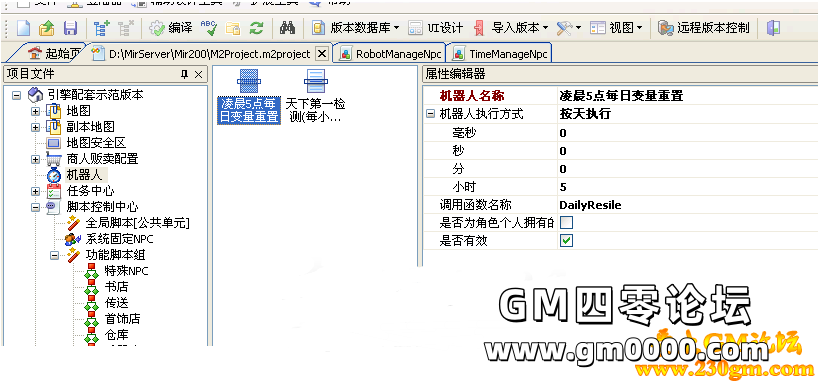Collapse the 功能脚本组 tree node
Image resolution: width=820 pixels, height=389 pixels.
click(x=54, y=255)
